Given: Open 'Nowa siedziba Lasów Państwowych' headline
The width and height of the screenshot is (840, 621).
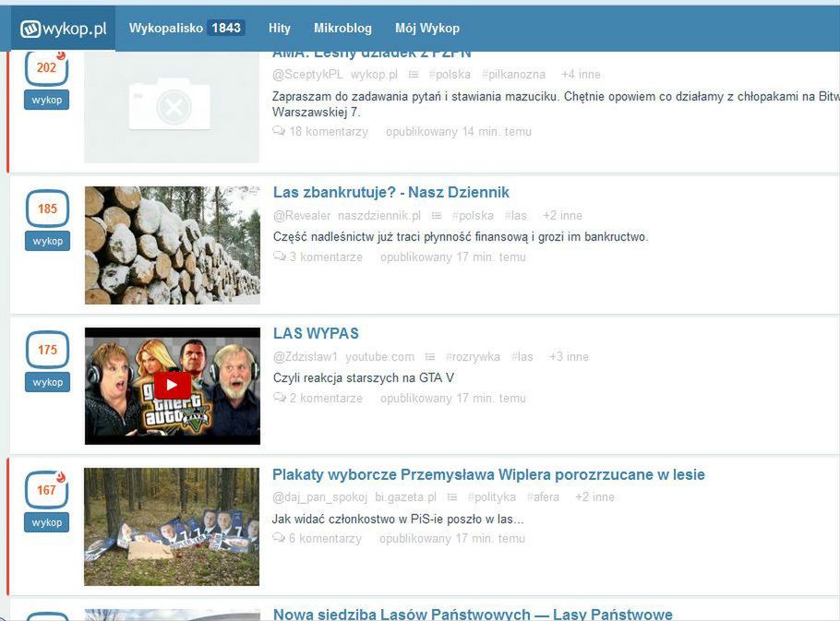Looking at the screenshot, I should pyautogui.click(x=473, y=614).
